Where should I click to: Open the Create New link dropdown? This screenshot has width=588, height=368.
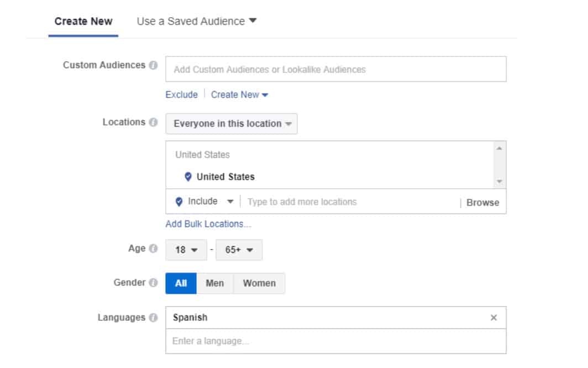click(x=239, y=95)
